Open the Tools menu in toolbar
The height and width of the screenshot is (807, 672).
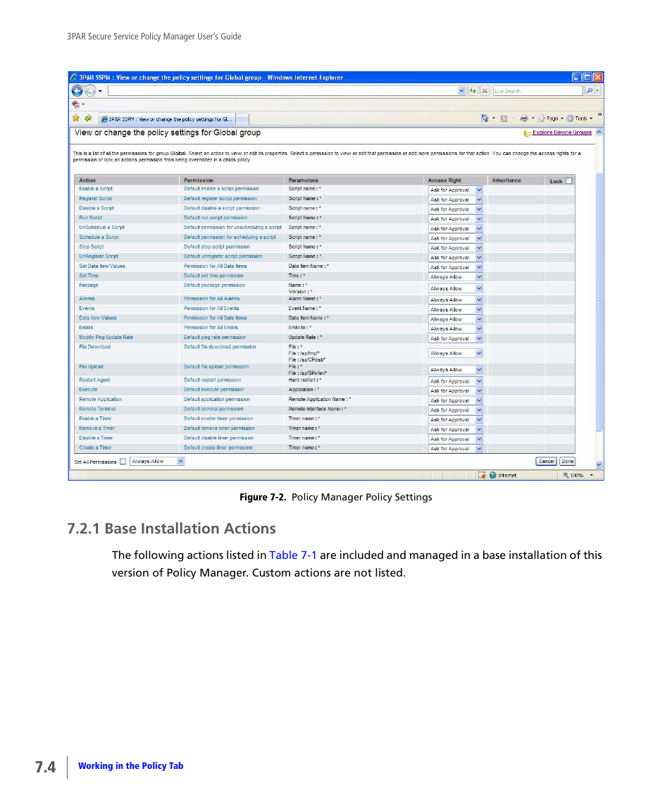[x=580, y=118]
